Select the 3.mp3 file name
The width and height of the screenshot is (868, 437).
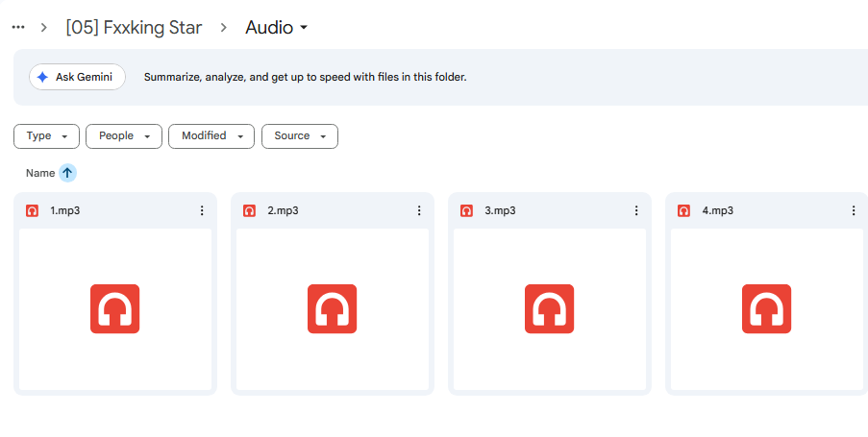501,210
